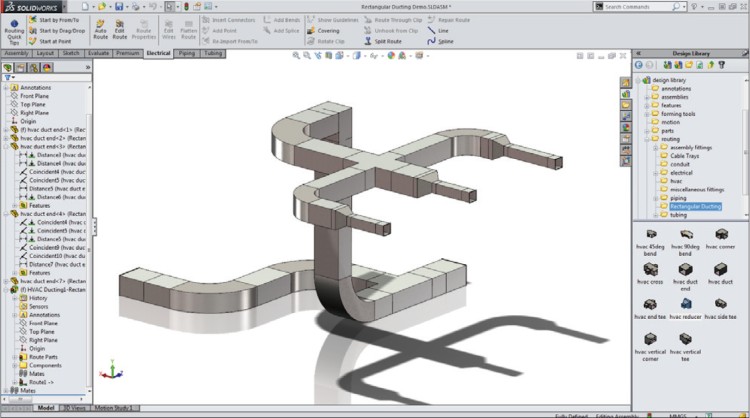Click Start at Point button
Viewport: 750px width, 418px height.
(55, 41)
